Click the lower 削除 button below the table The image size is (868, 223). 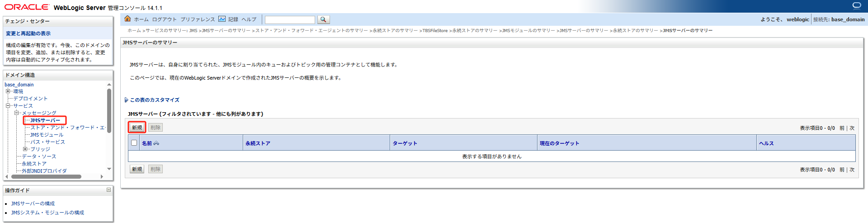coord(156,169)
